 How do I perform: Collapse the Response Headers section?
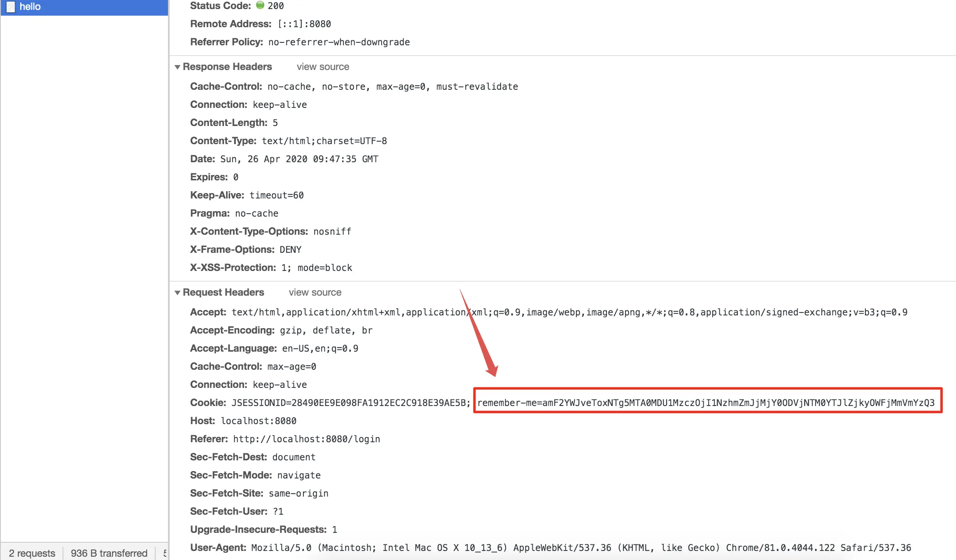pyautogui.click(x=177, y=67)
